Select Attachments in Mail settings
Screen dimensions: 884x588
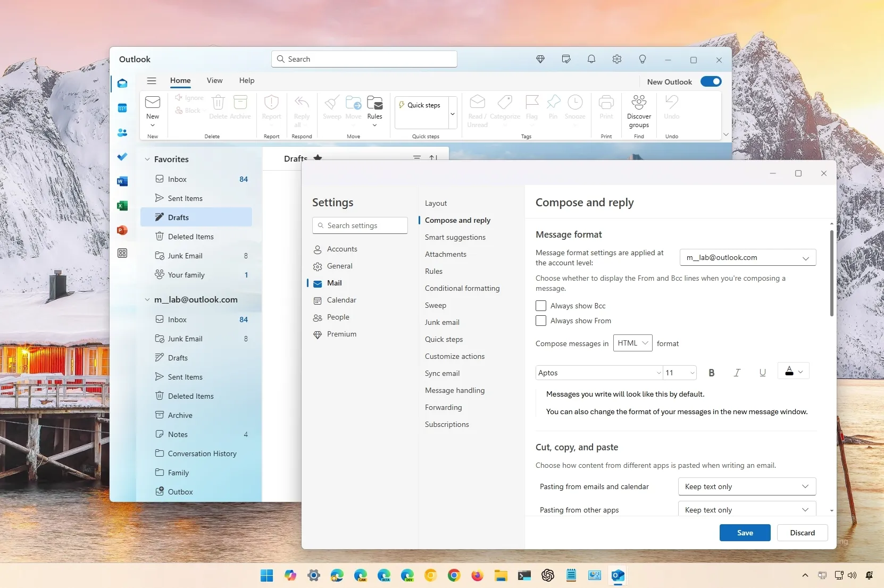coord(446,254)
